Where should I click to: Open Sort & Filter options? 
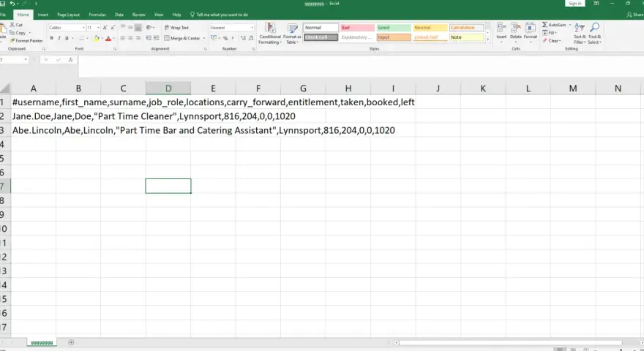point(579,34)
